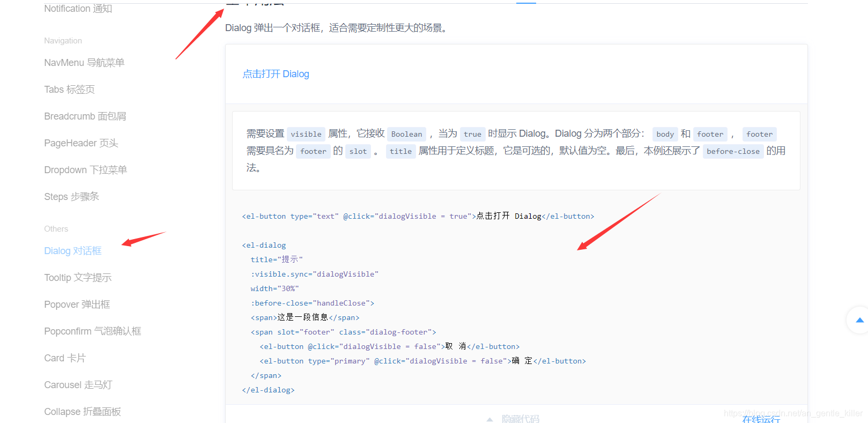
Task: Click the width="30%" code line
Action: coord(275,288)
